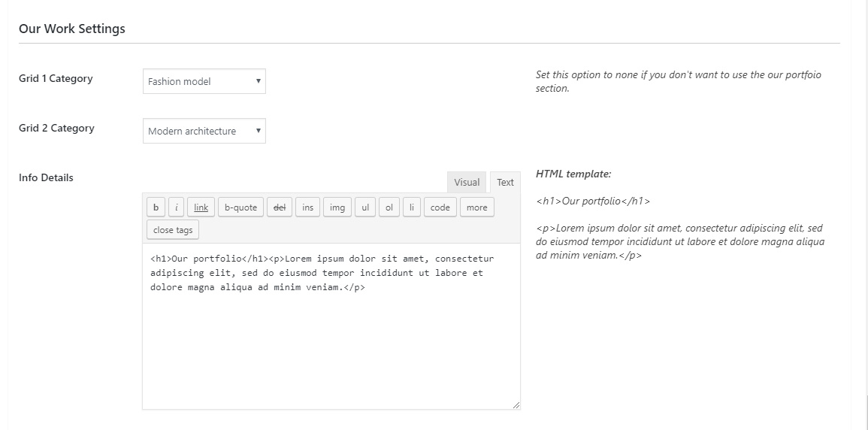This screenshot has height=430, width=868.
Task: Grab the textarea resize handle corner
Action: (516, 405)
